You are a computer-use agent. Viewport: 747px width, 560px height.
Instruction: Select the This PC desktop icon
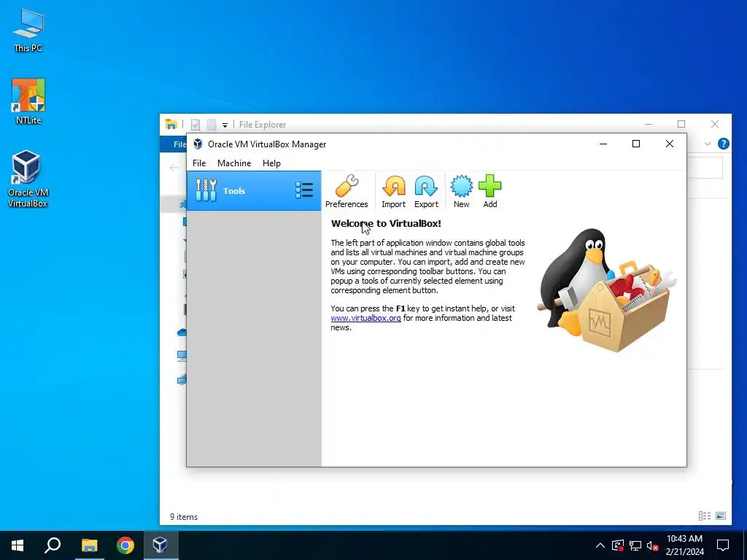(28, 31)
